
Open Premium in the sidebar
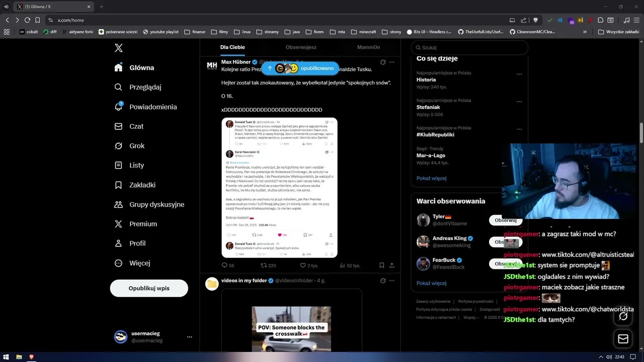136,224
